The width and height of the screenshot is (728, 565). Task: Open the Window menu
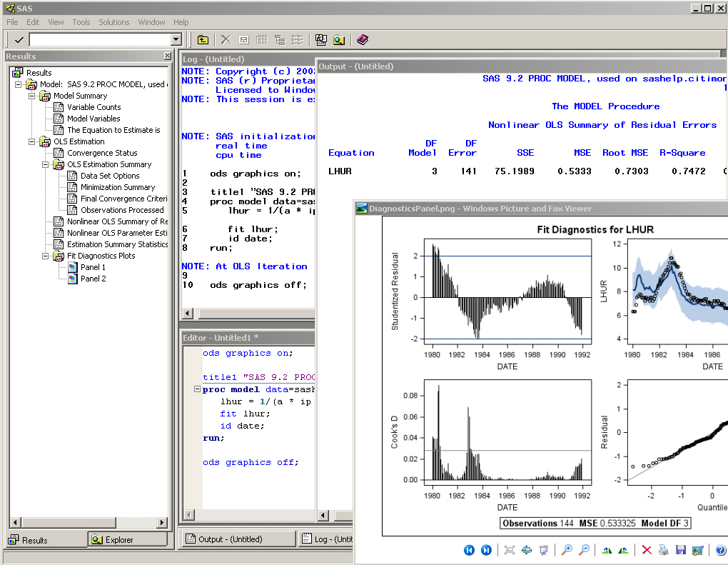[151, 22]
